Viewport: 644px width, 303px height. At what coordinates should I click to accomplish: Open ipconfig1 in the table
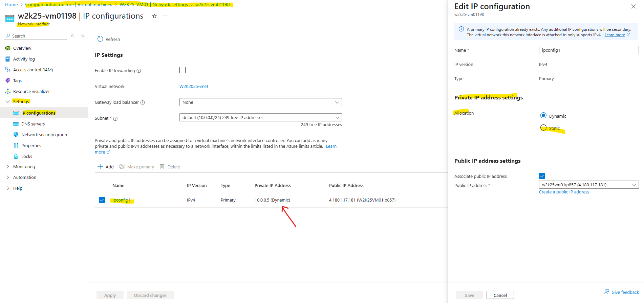[121, 200]
